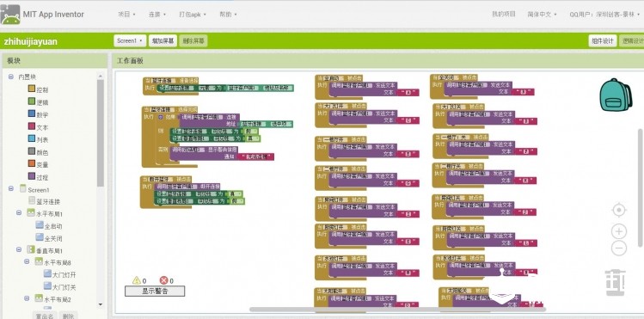Open the Screen1 screen selector dropdown
Screen dimensions: 644x319
pyautogui.click(x=130, y=40)
